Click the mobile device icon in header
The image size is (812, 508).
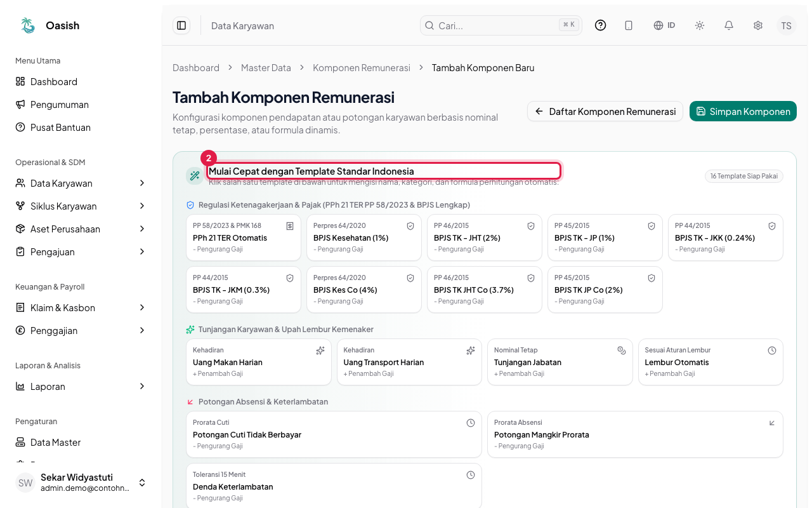pos(629,25)
